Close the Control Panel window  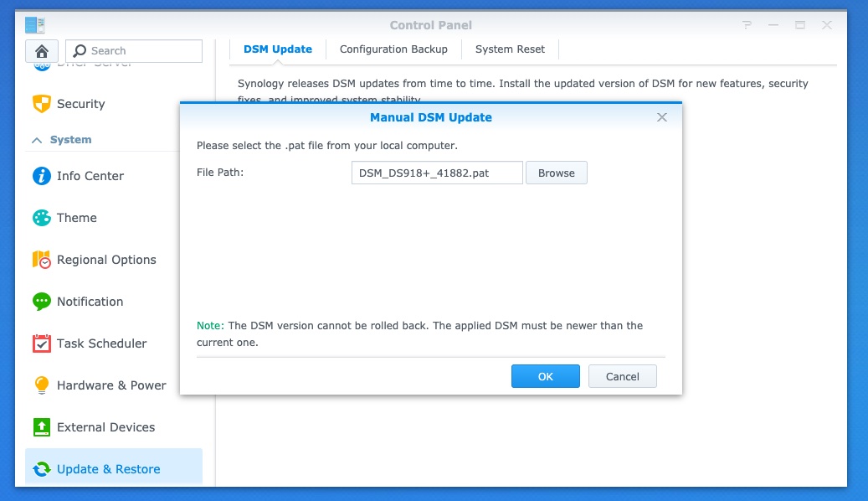click(826, 25)
